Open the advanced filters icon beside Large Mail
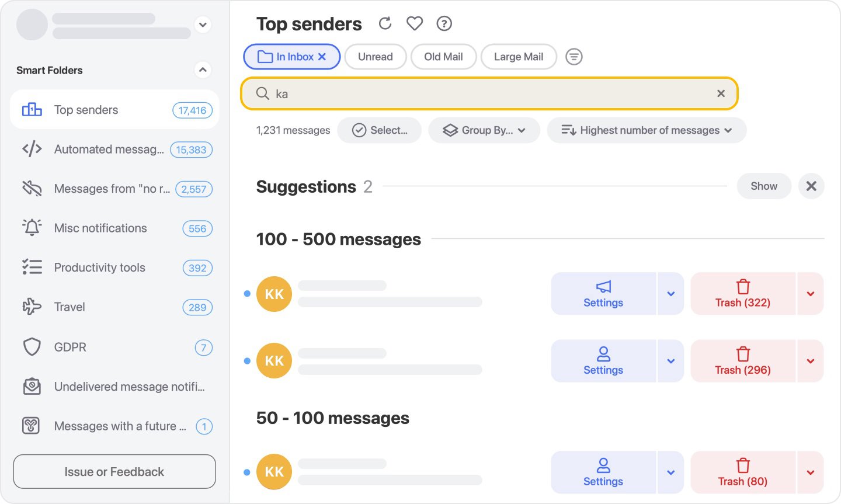 [574, 56]
